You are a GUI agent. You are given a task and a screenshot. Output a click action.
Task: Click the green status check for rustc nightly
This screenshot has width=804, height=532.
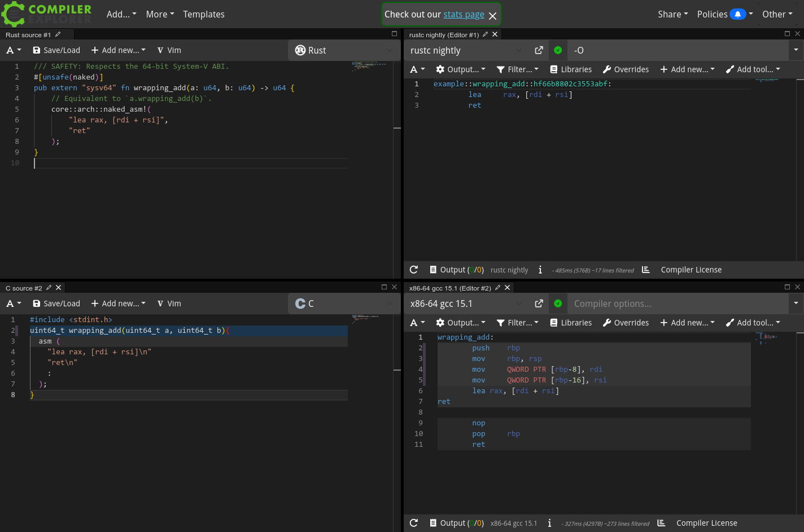click(x=558, y=50)
